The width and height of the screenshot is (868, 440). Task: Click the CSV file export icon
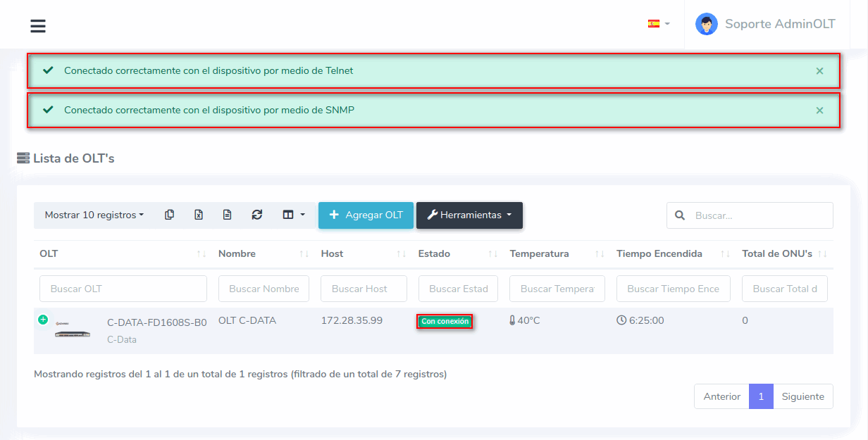click(x=227, y=215)
